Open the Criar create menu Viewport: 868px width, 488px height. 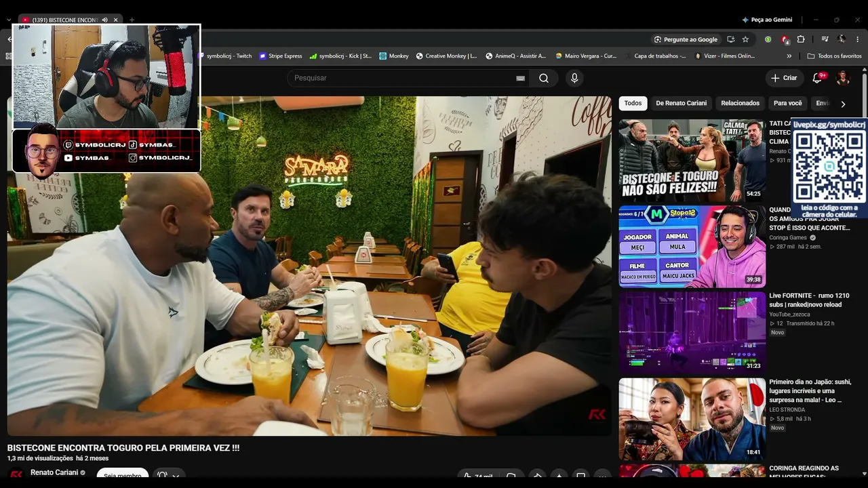click(784, 78)
